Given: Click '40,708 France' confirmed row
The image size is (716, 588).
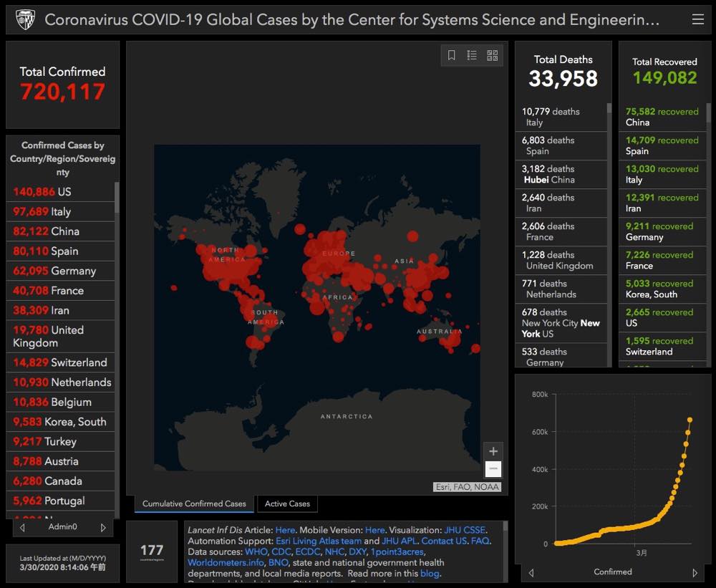Looking at the screenshot, I should 61,291.
